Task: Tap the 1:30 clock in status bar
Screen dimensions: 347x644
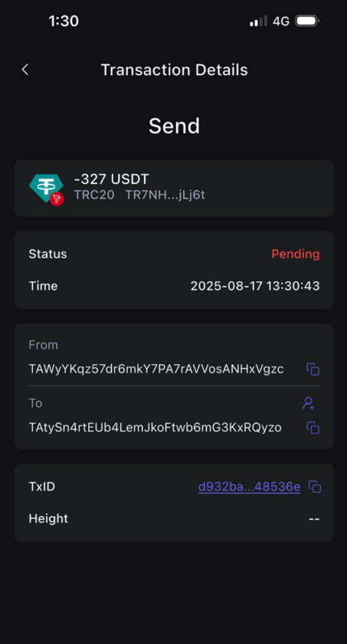Action: point(64,21)
